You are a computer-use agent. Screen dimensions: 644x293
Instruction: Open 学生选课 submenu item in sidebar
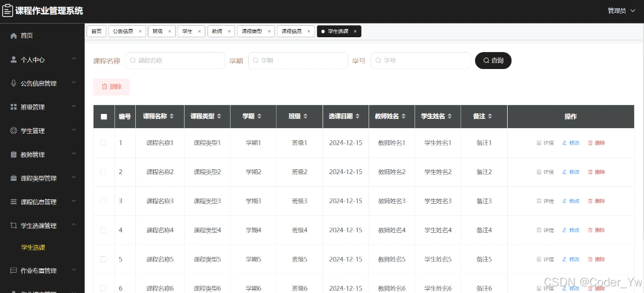pos(33,248)
